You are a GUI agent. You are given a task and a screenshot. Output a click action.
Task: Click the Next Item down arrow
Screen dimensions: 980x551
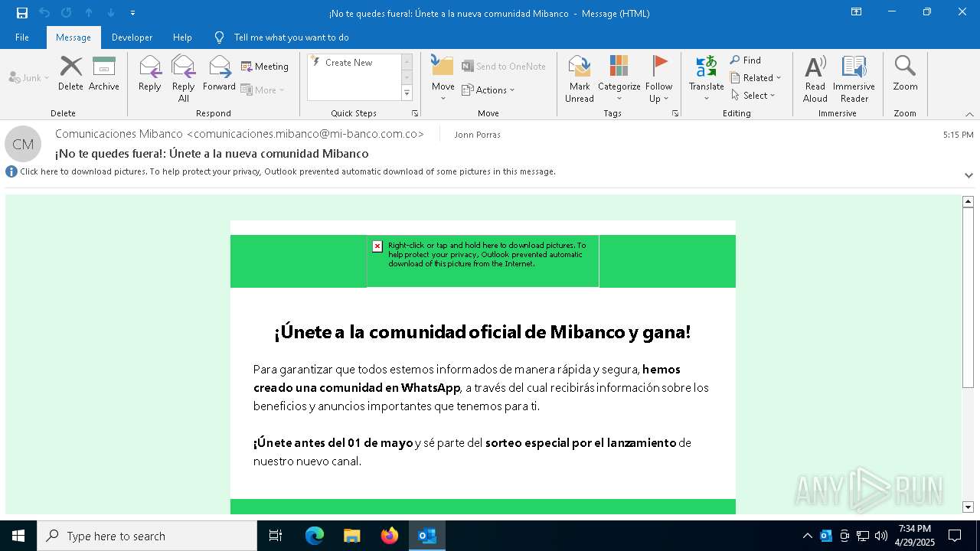click(111, 13)
